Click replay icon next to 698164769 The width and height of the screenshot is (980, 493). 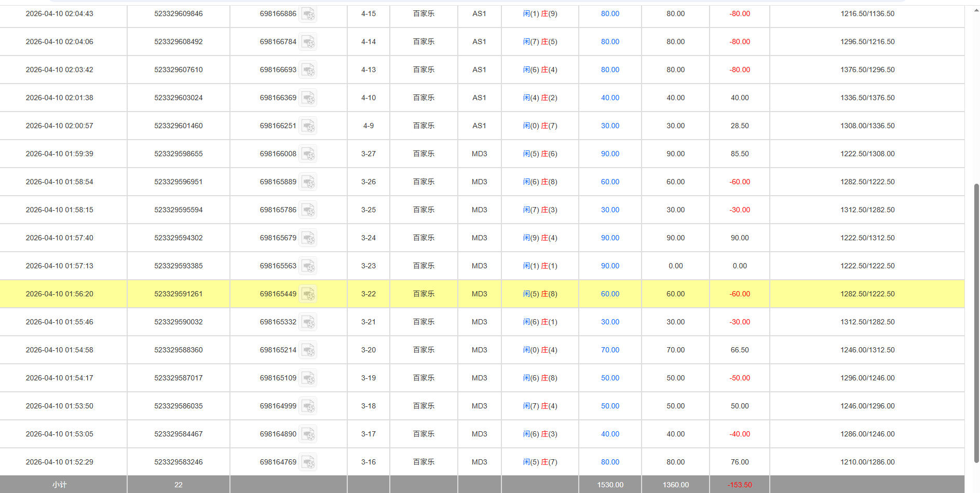[x=308, y=462]
